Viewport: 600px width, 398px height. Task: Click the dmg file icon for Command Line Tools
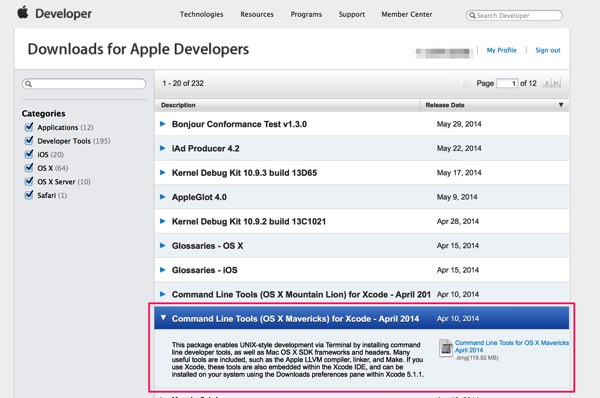pos(445,348)
